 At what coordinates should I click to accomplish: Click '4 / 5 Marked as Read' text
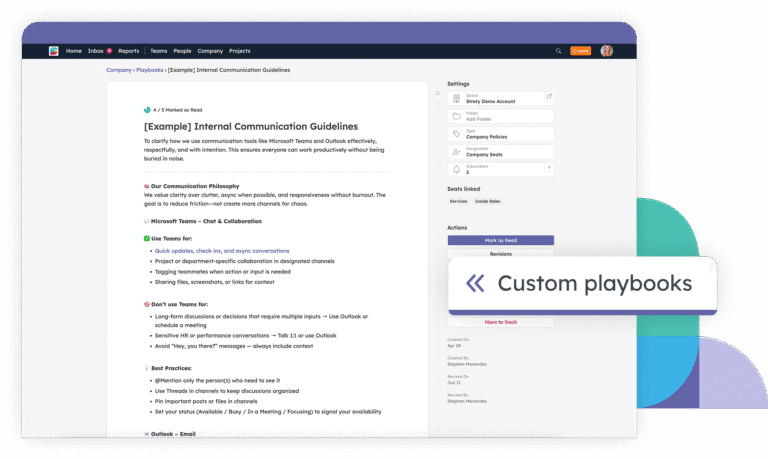point(178,110)
